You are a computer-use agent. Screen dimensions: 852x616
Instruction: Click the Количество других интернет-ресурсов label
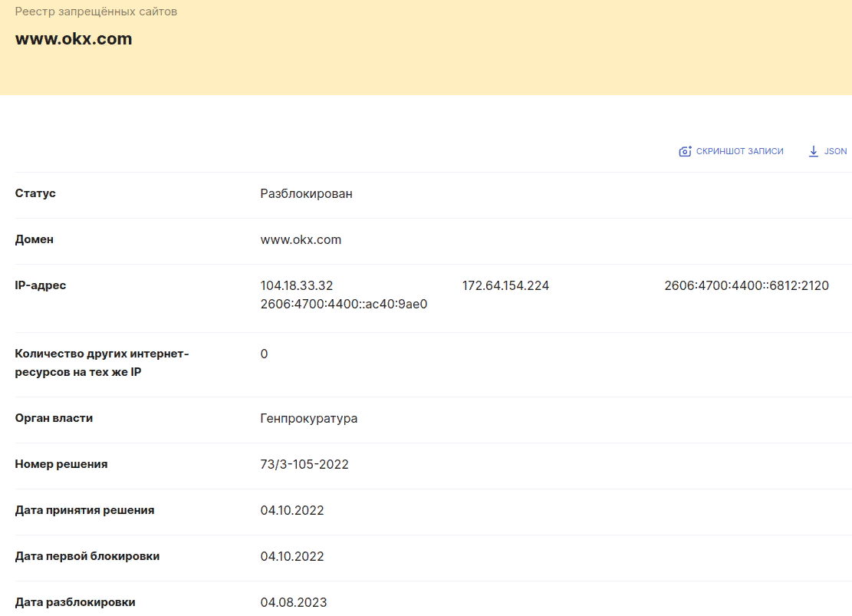102,363
